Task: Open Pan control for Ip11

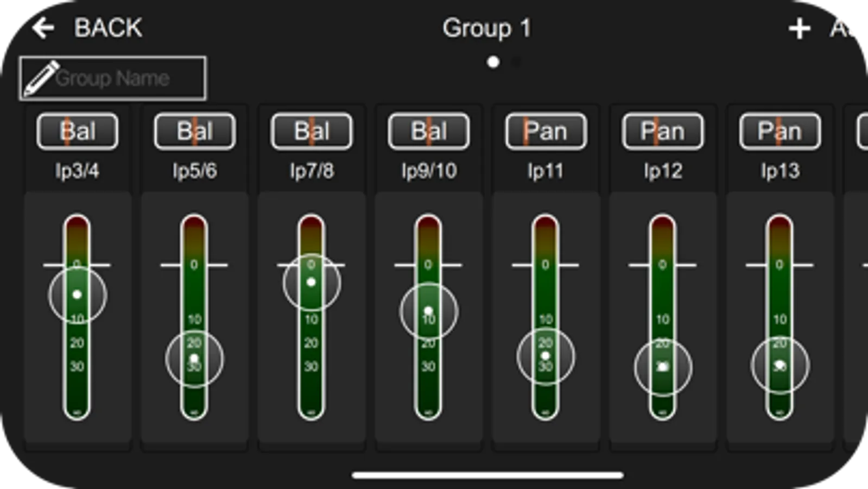Action: coord(546,131)
